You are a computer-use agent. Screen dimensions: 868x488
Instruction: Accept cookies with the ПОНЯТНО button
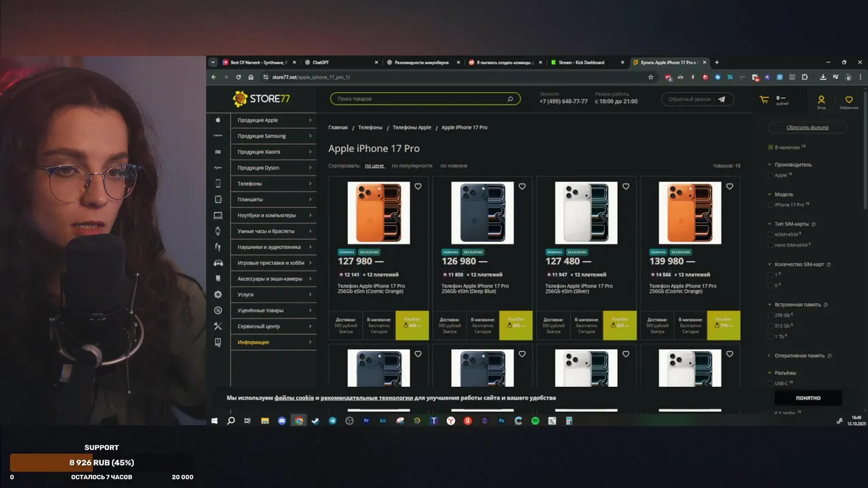[x=808, y=398]
